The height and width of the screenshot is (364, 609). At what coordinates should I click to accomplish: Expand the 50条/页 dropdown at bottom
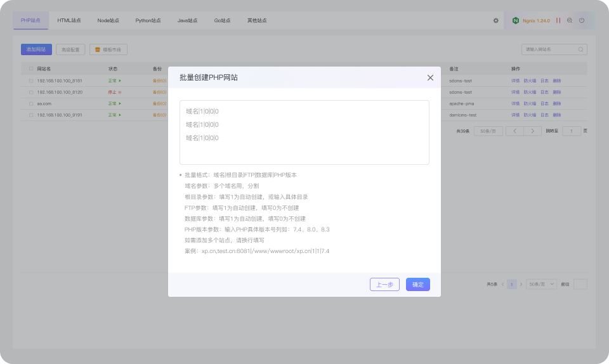[542, 285]
